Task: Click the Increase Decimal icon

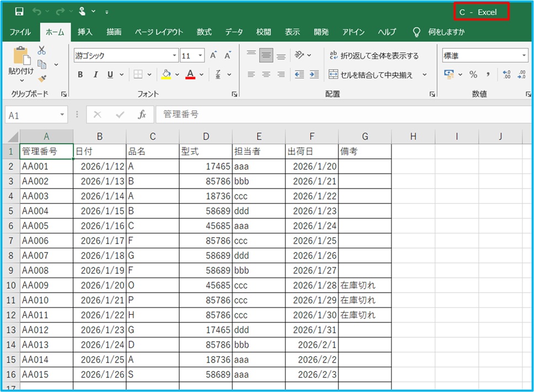Action: click(x=507, y=74)
